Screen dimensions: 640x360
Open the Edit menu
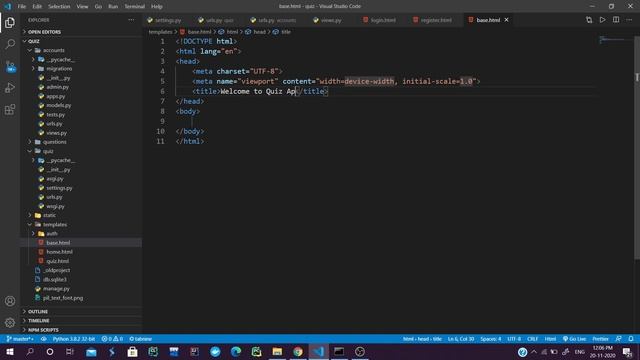click(37, 7)
